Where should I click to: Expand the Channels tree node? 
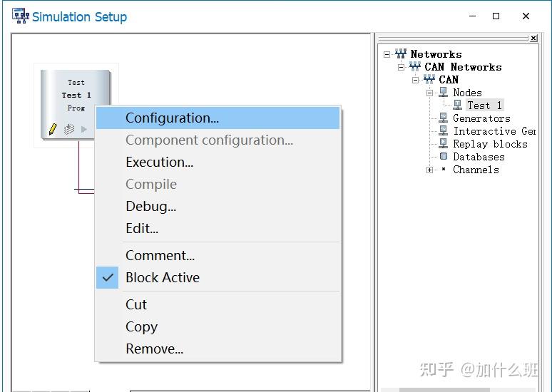(x=429, y=170)
